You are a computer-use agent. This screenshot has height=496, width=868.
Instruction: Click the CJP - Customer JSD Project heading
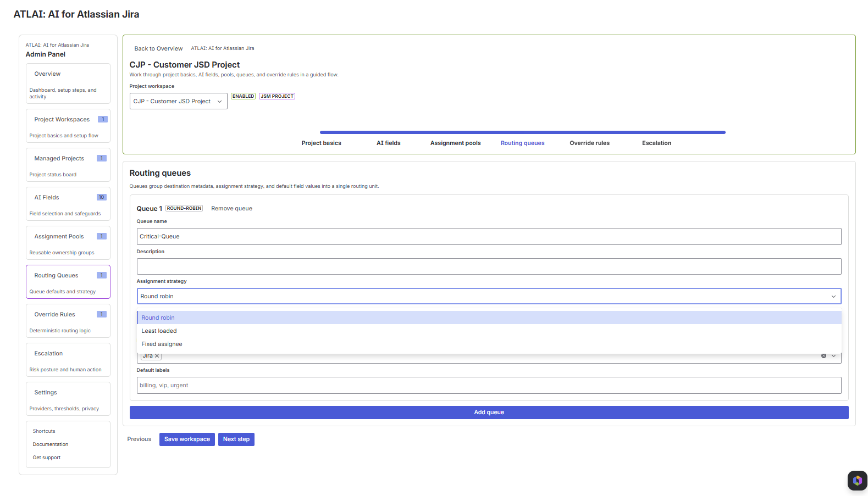(185, 65)
